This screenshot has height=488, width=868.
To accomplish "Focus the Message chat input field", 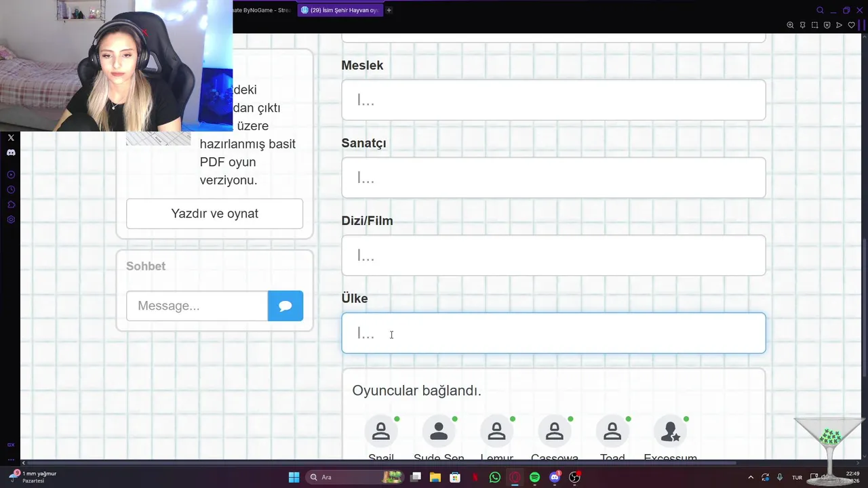I will pyautogui.click(x=197, y=306).
